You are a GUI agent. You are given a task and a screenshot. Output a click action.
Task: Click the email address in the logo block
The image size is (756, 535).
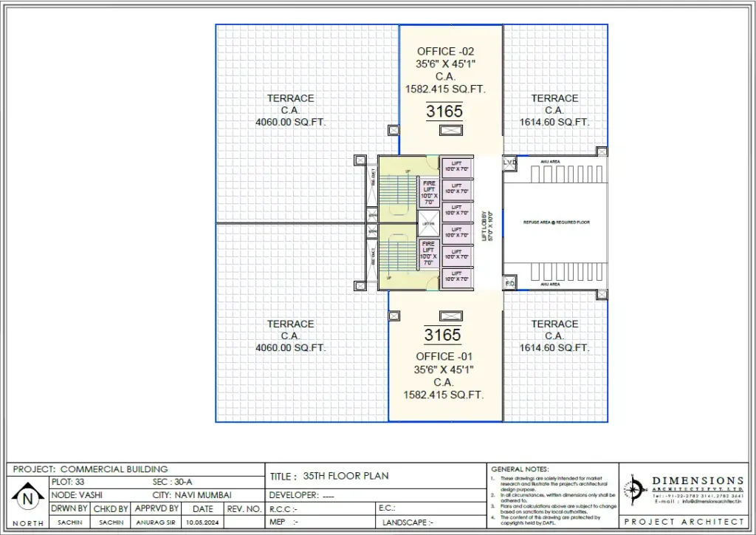point(698,502)
